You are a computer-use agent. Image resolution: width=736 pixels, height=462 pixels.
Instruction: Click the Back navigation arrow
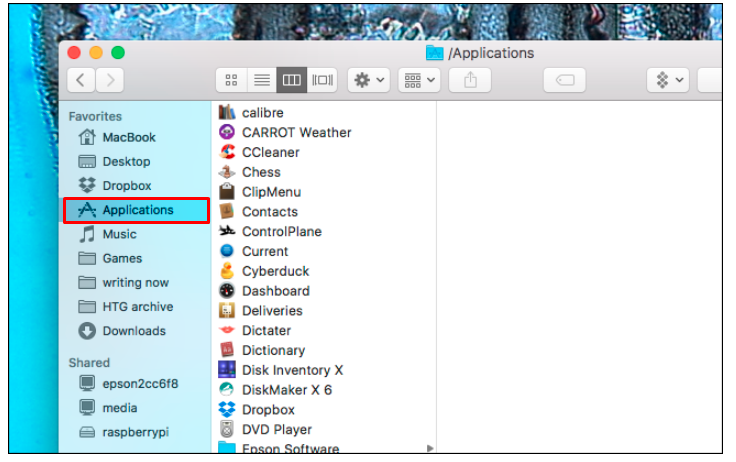82,80
